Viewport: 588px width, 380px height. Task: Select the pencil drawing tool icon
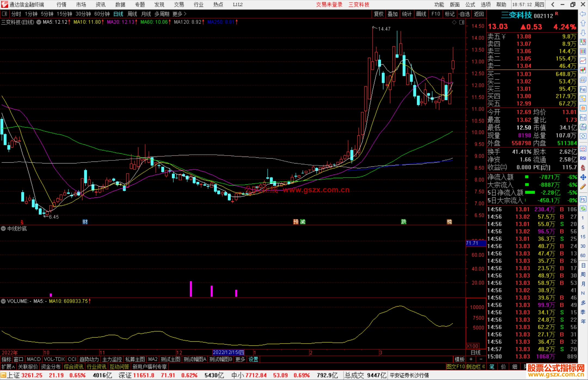point(583,187)
